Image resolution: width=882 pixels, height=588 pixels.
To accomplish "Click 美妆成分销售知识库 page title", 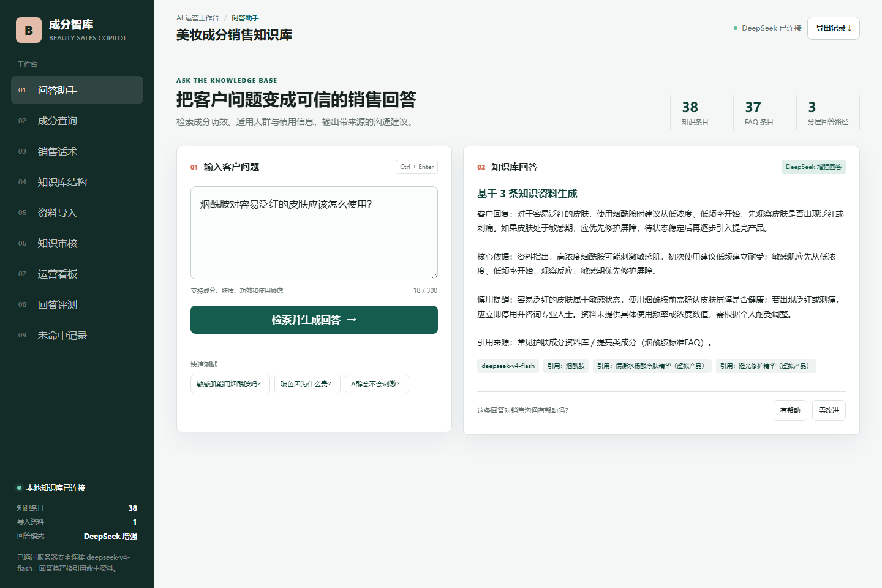I will click(x=234, y=35).
